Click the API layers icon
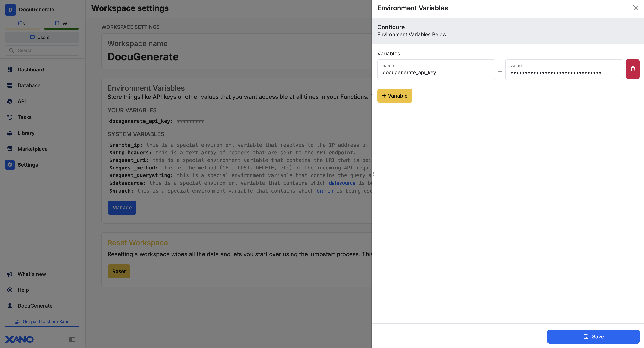 [10, 101]
